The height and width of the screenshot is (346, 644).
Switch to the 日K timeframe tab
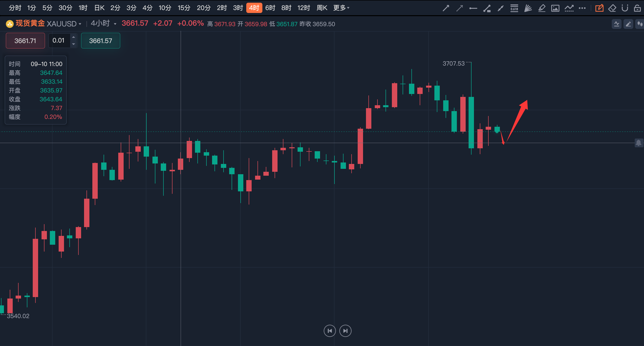(99, 8)
